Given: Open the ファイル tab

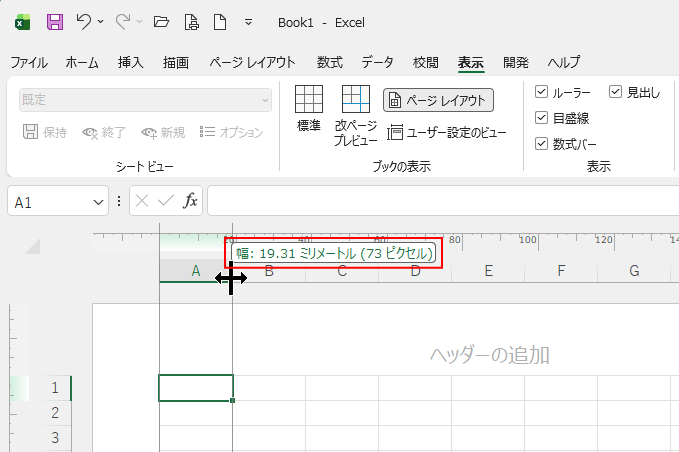Looking at the screenshot, I should 29,62.
